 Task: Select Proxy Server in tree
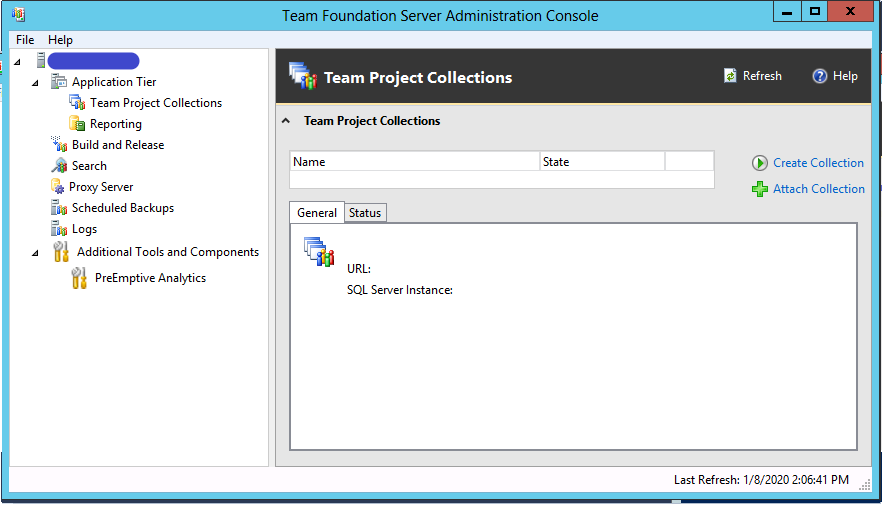point(101,187)
